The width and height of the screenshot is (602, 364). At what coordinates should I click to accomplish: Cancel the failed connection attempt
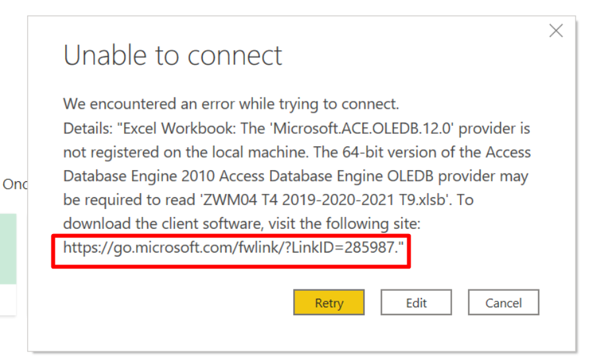pyautogui.click(x=504, y=303)
